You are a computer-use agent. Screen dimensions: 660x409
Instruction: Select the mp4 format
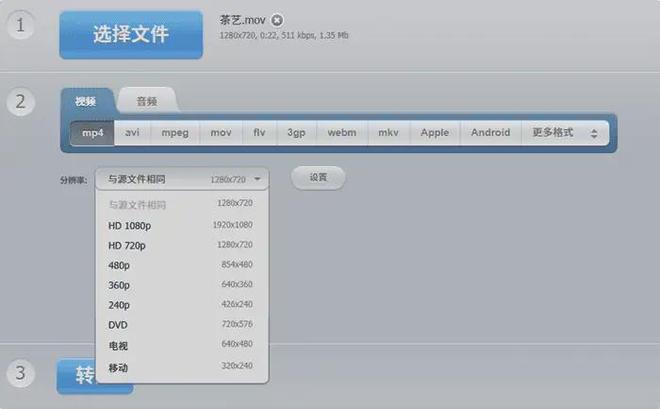(x=92, y=133)
